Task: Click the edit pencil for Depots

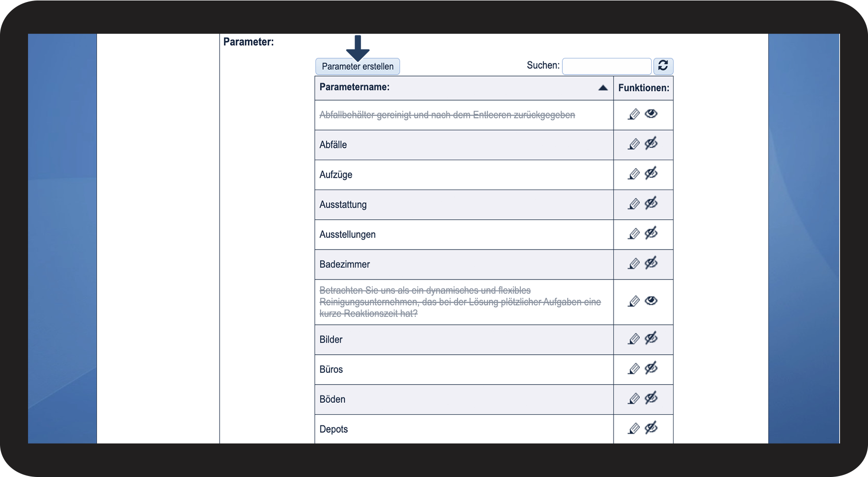Action: pyautogui.click(x=634, y=429)
